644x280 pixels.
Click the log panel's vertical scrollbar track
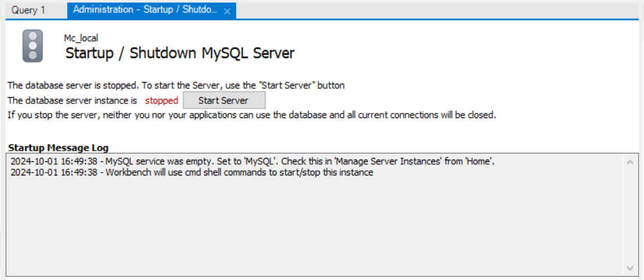tap(630, 214)
